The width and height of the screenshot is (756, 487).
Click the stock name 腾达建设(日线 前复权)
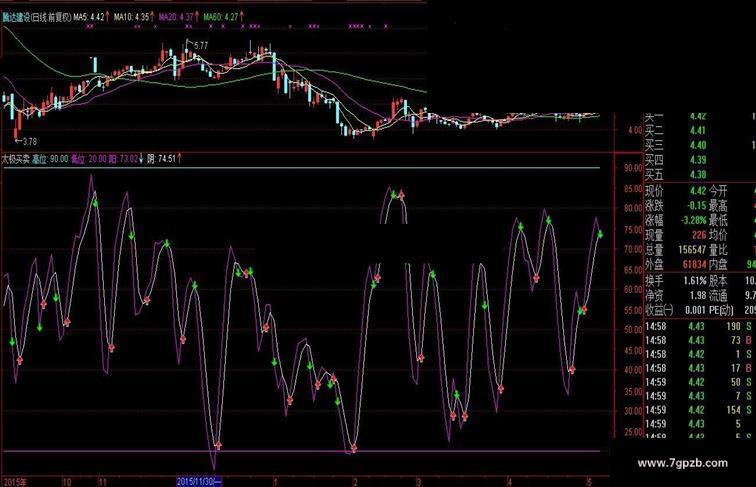(37, 17)
